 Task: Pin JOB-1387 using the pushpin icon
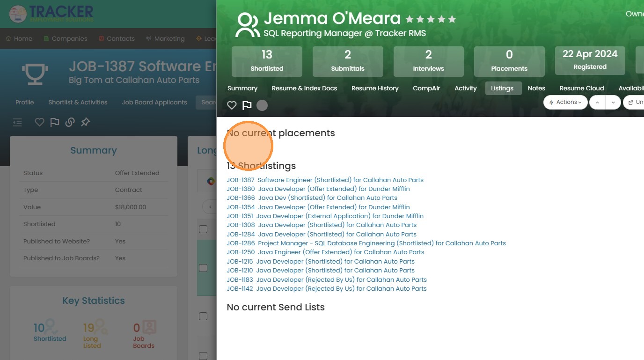point(85,122)
